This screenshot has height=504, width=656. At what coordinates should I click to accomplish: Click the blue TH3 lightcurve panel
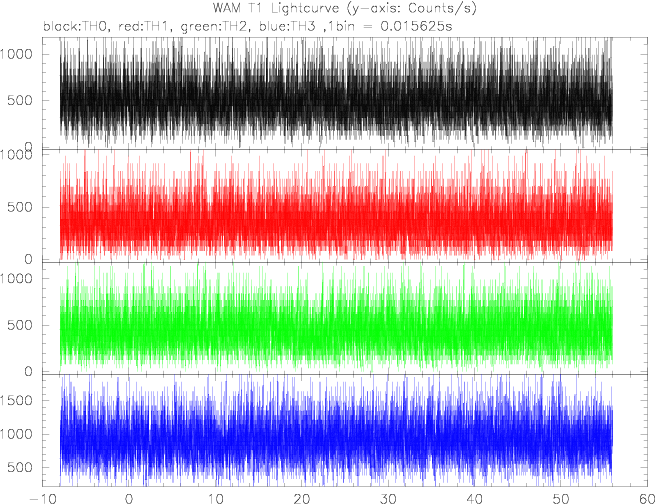click(x=345, y=430)
